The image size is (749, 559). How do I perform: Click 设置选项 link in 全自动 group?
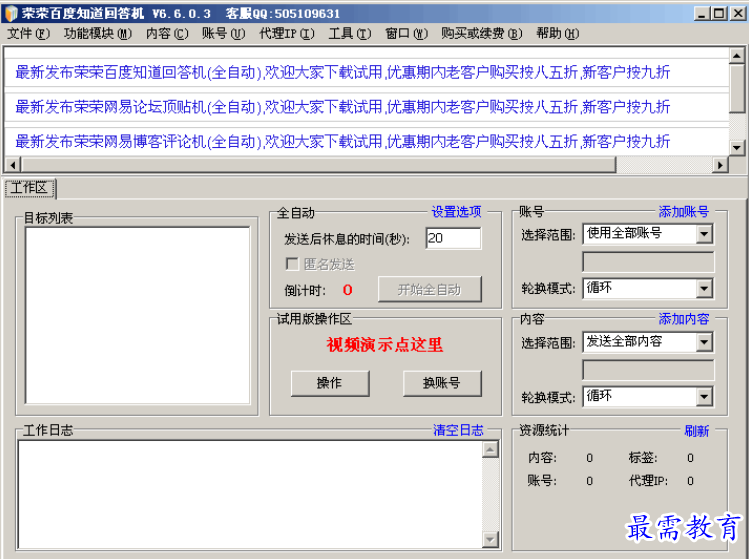(456, 212)
